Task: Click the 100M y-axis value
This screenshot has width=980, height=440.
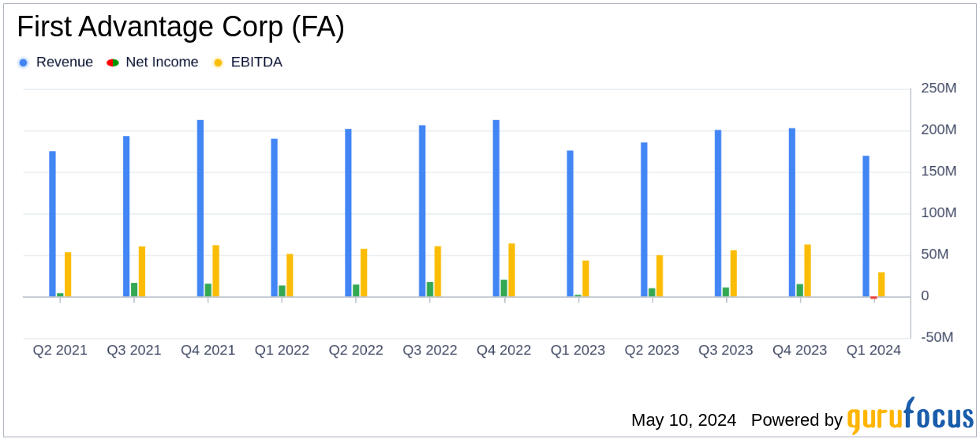Action: pos(939,213)
